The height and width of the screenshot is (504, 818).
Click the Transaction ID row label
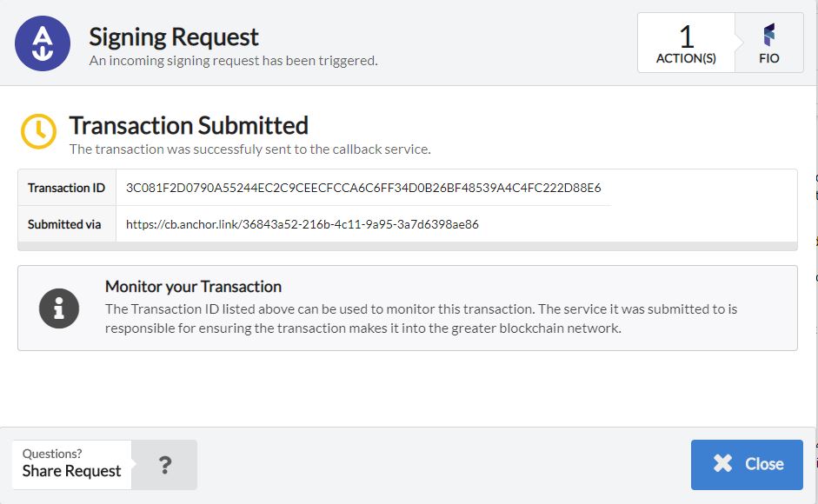[66, 188]
